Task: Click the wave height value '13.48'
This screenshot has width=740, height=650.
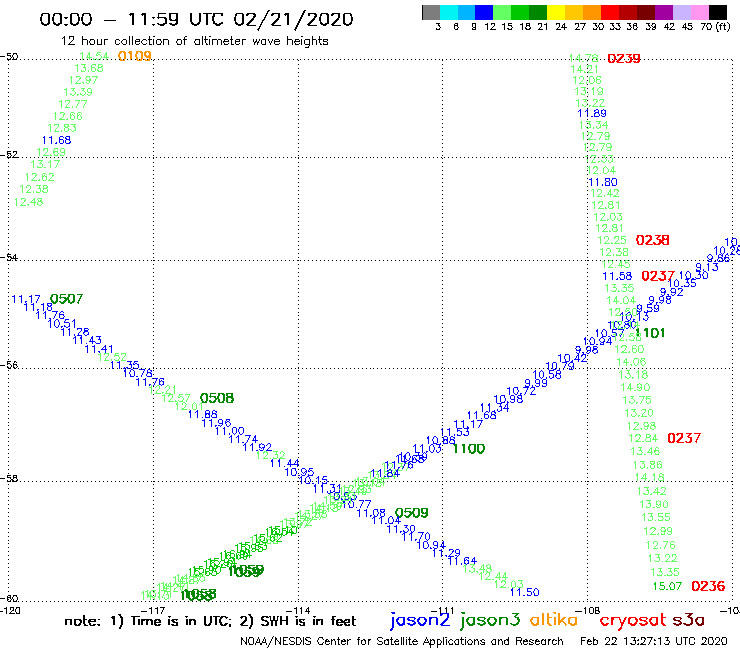Action: click(478, 569)
